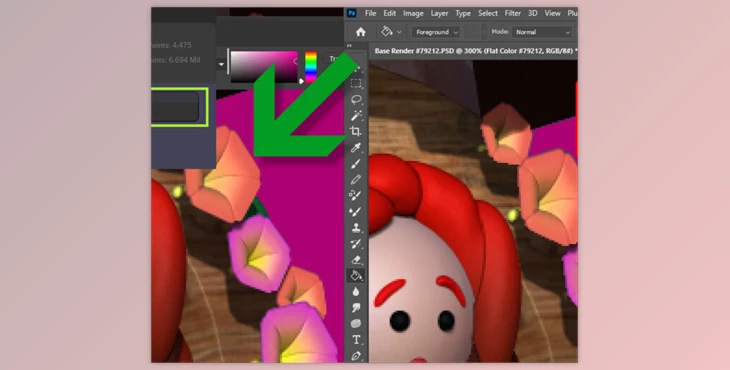Open the Layer menu
Image resolution: width=730 pixels, height=370 pixels.
coord(439,13)
